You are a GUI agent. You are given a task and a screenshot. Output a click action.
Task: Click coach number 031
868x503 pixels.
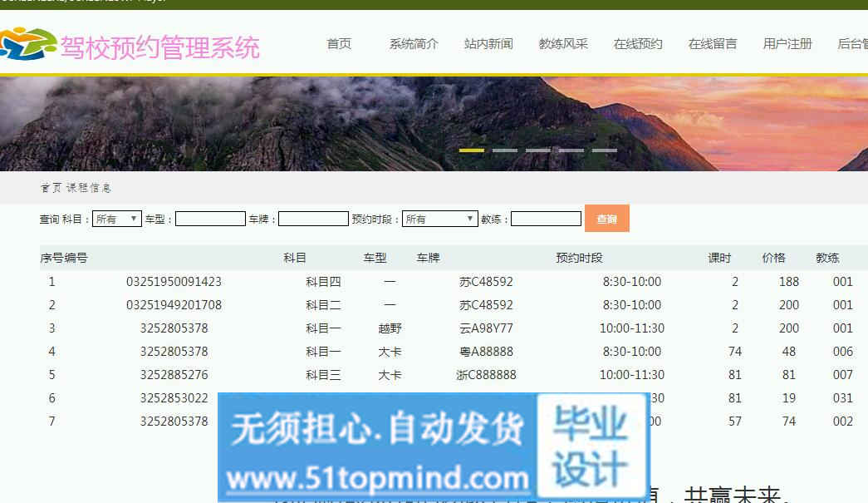point(842,397)
